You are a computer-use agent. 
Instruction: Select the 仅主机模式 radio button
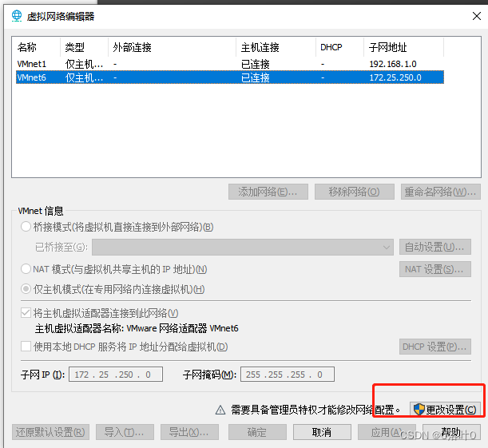click(x=26, y=289)
